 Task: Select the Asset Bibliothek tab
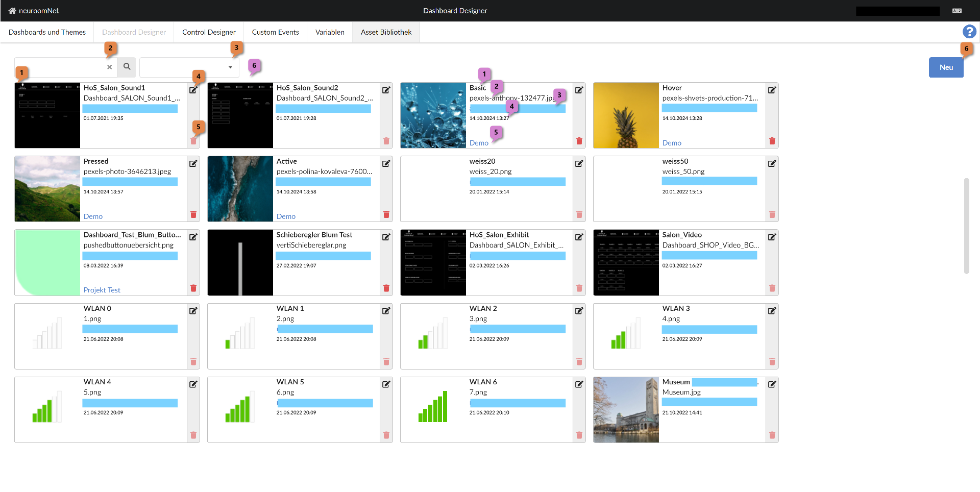point(386,32)
